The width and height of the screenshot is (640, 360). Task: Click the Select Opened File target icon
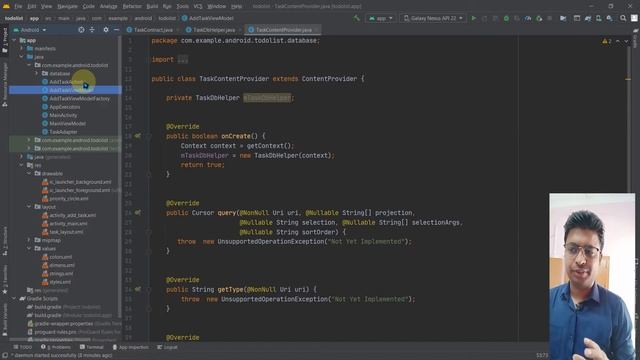pyautogui.click(x=81, y=30)
